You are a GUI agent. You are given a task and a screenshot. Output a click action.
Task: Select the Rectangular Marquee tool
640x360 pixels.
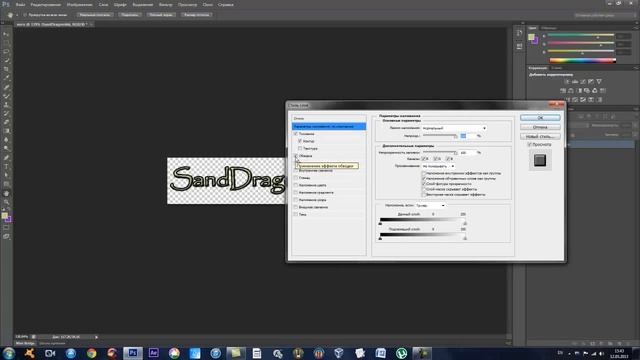(x=6, y=43)
